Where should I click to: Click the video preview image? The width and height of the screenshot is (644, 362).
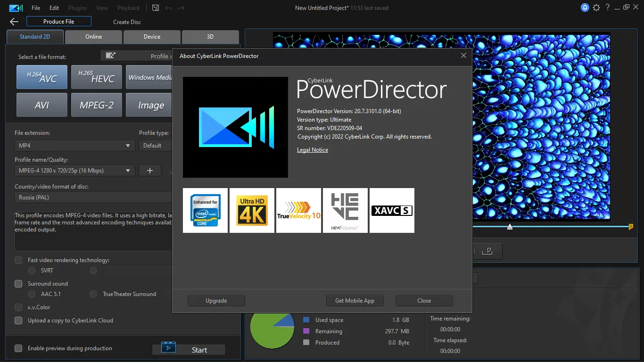pos(541,126)
